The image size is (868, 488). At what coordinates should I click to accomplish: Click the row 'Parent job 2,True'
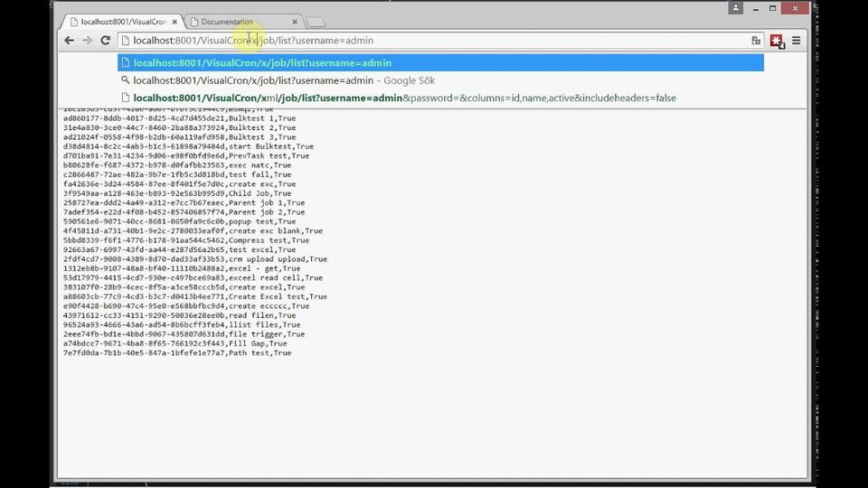coord(184,212)
